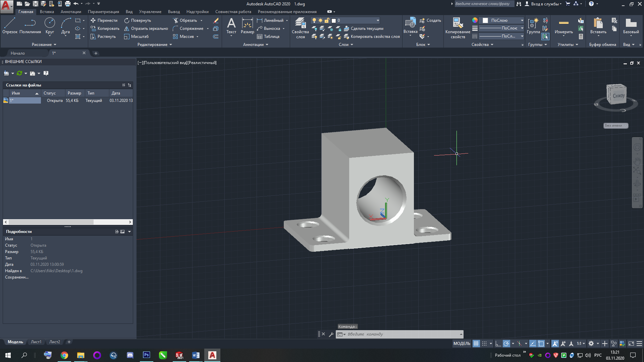Open Свойства слоя layer properties
644x362 pixels.
click(300, 28)
